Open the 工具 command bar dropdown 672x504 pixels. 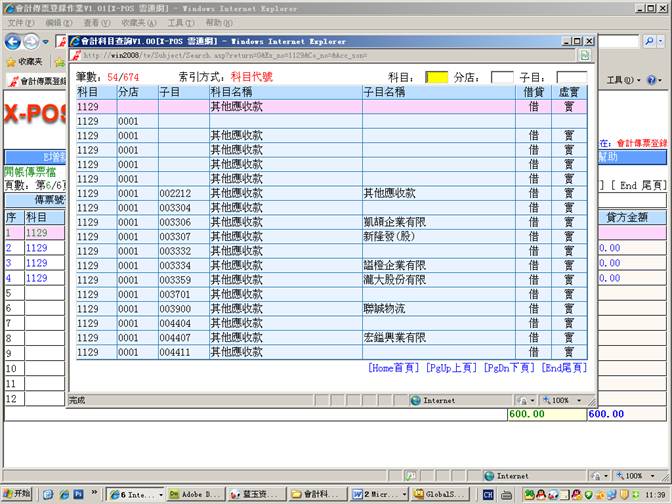pyautogui.click(x=620, y=80)
